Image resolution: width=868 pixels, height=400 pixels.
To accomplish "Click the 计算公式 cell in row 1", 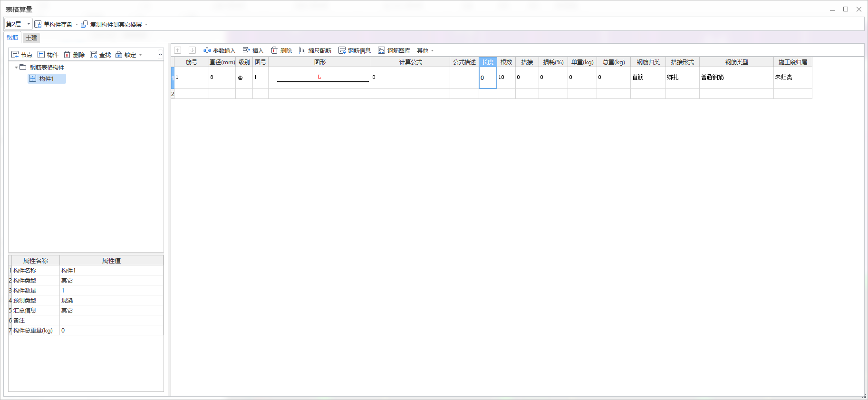I will (411, 78).
